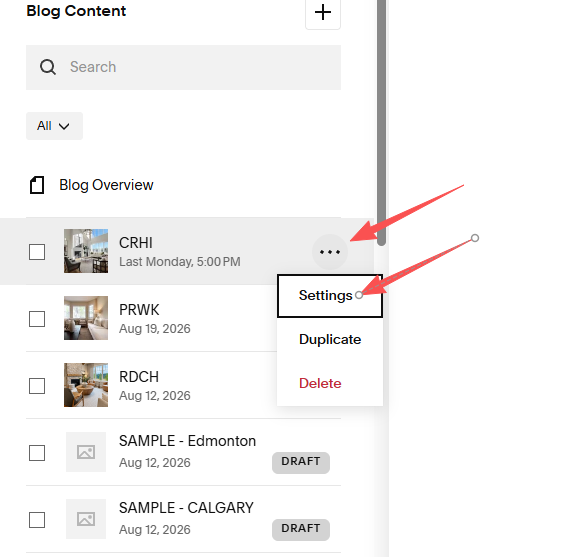This screenshot has height=557, width=574.
Task: Check the RDCH post checkbox
Action: (x=37, y=386)
